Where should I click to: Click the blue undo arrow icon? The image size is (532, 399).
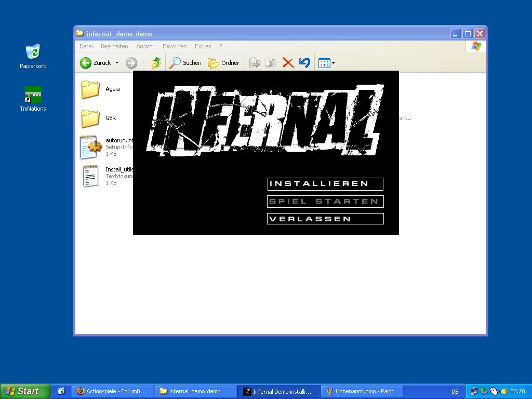point(304,63)
